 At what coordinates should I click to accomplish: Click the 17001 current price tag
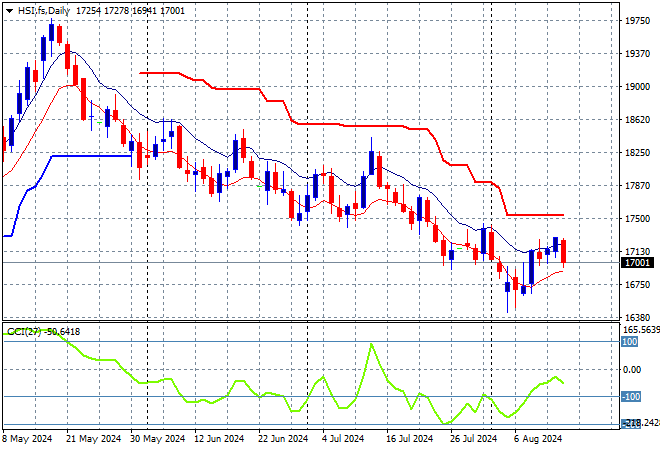point(638,263)
